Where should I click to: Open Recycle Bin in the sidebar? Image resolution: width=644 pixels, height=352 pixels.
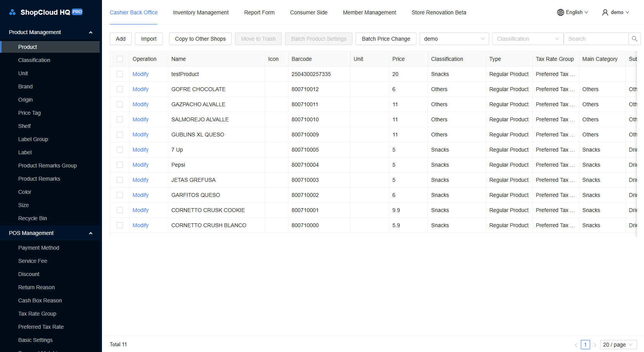33,218
